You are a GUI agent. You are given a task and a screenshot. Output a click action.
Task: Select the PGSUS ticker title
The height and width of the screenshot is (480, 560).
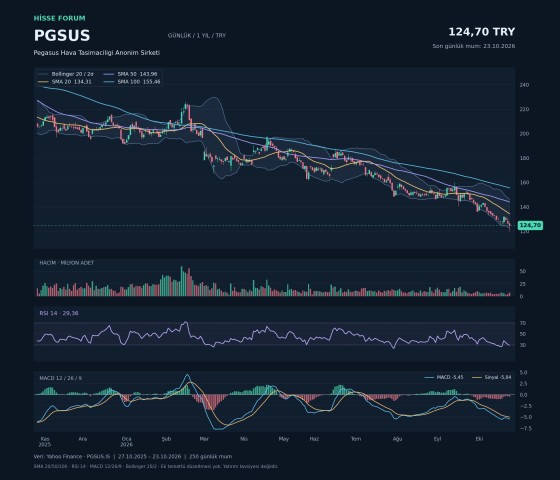click(62, 35)
